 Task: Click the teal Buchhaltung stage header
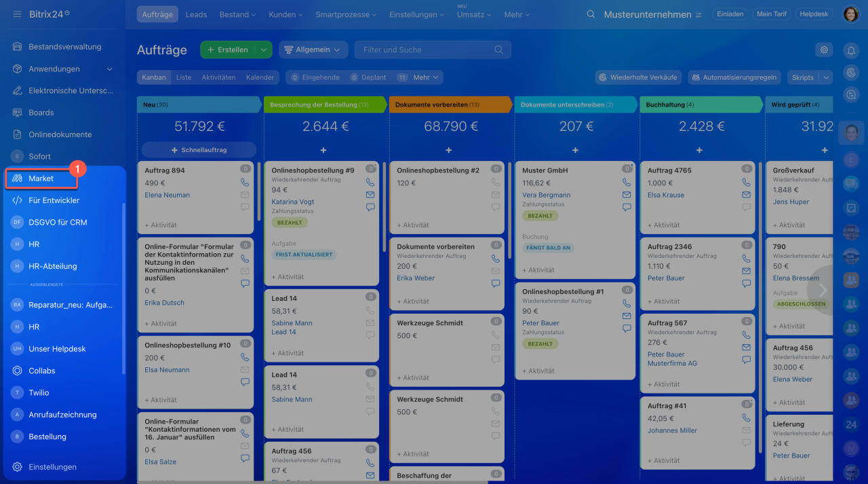click(x=701, y=105)
